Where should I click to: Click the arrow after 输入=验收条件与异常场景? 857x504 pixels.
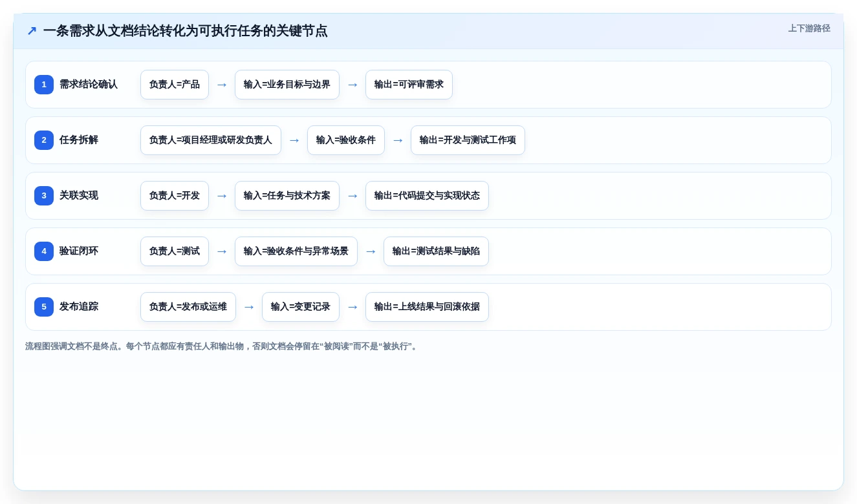tap(371, 251)
